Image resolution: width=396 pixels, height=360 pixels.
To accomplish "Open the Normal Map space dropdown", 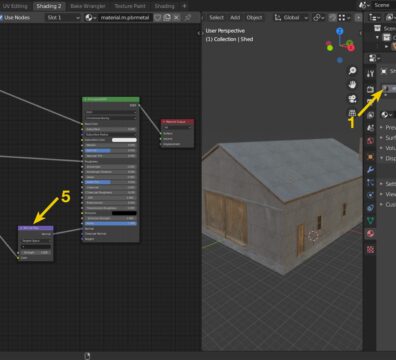I will coord(36,241).
